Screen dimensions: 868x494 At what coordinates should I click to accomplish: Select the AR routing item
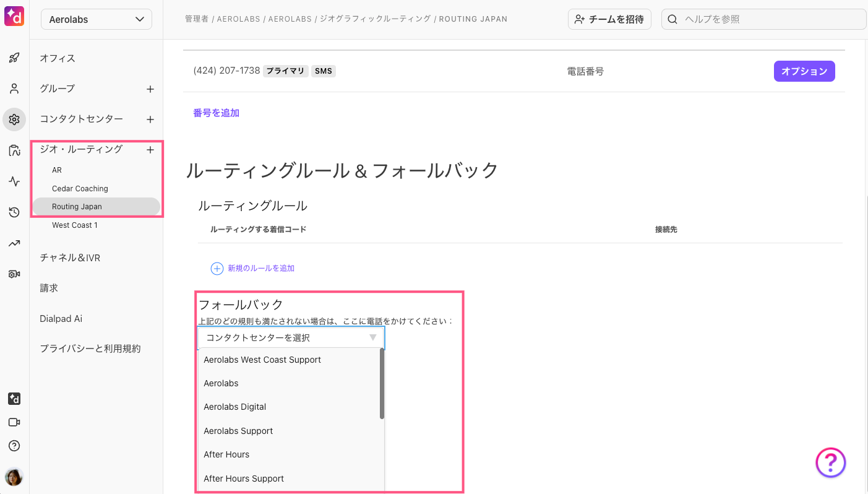57,170
